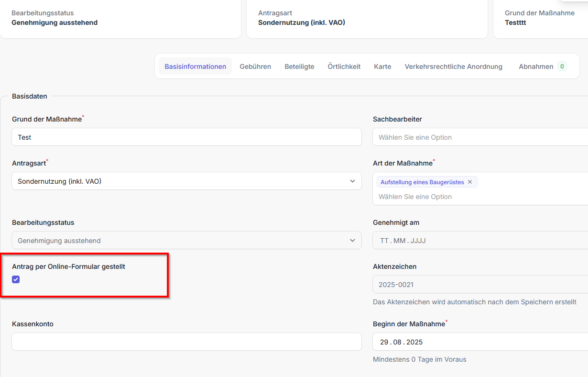The height and width of the screenshot is (377, 588).
Task: Click the Bearbeitungsstatus dropdown chevron arrow
Action: pos(352,240)
